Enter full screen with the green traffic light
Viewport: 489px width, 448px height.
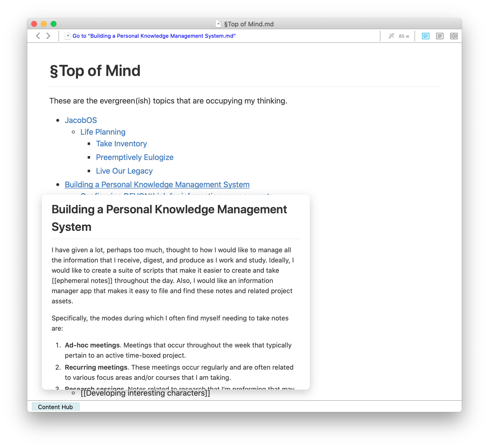pyautogui.click(x=53, y=24)
